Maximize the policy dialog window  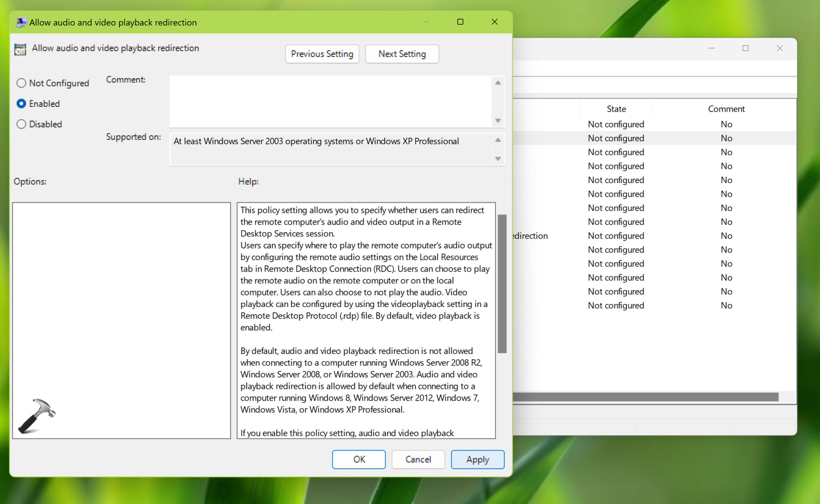click(x=460, y=22)
